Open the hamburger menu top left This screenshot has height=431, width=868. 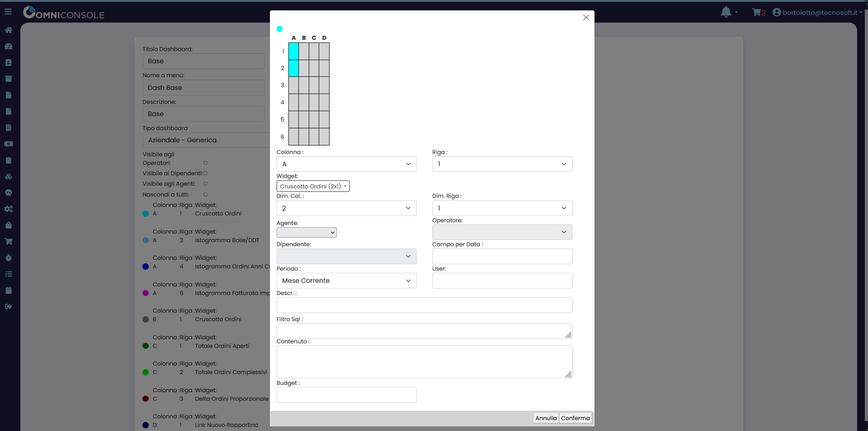[8, 11]
